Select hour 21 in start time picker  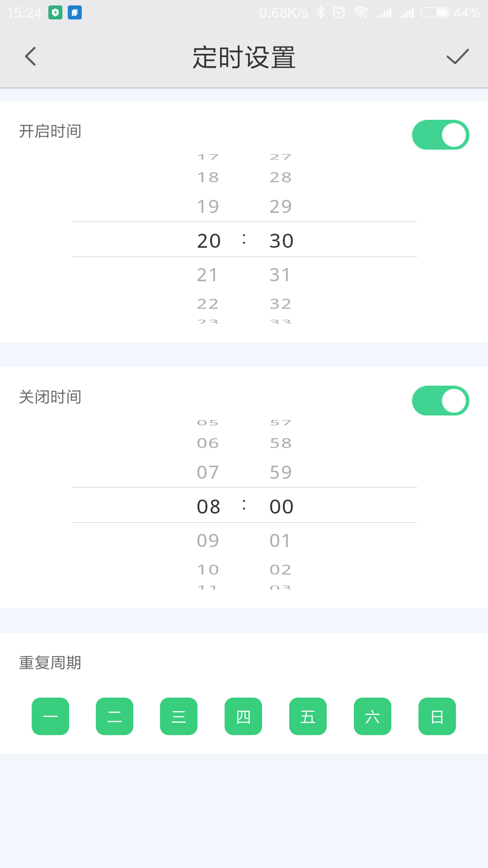[x=208, y=275]
